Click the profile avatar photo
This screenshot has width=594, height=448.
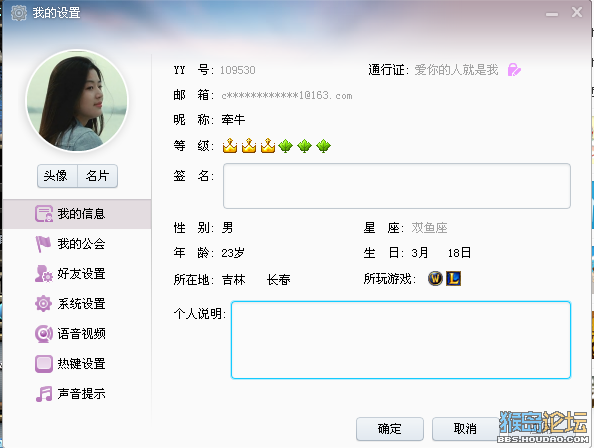click(x=77, y=101)
